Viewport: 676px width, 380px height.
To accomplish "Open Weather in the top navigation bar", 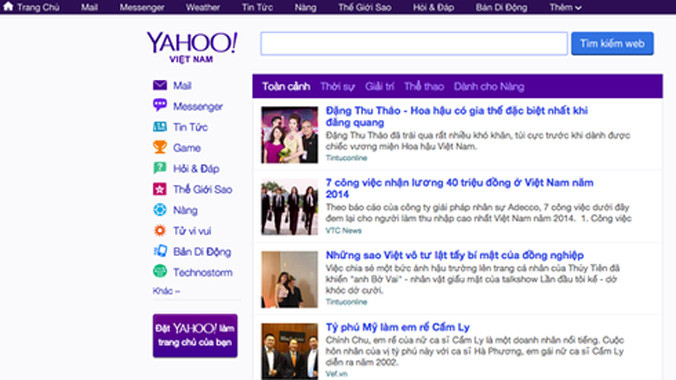I will pos(203,7).
